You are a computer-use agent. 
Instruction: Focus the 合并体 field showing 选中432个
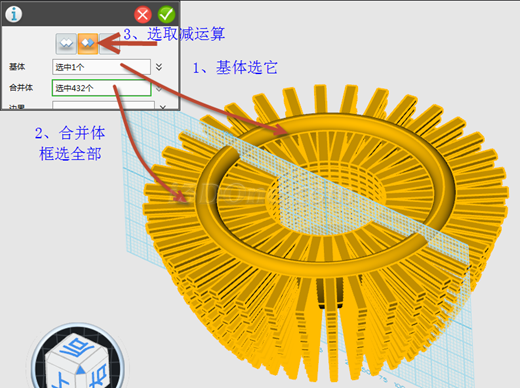pos(101,88)
